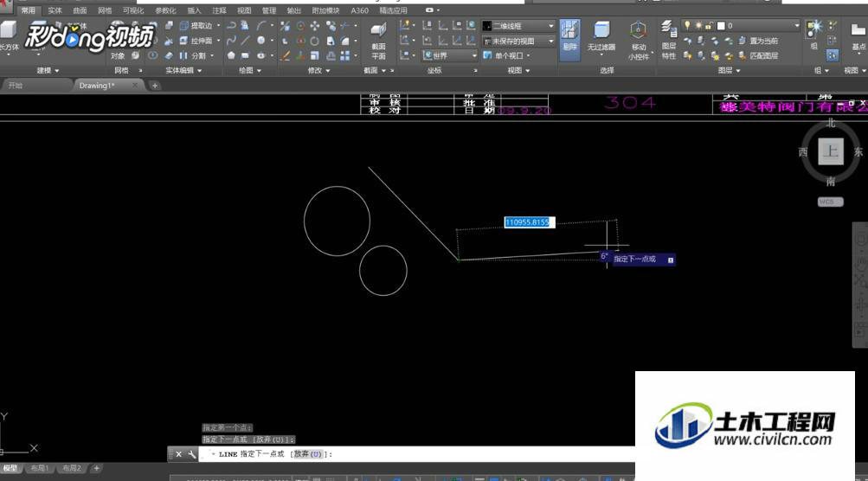Viewport: 868px width, 481px height.
Task: Switch to 布局2 layout tab
Action: click(72, 468)
